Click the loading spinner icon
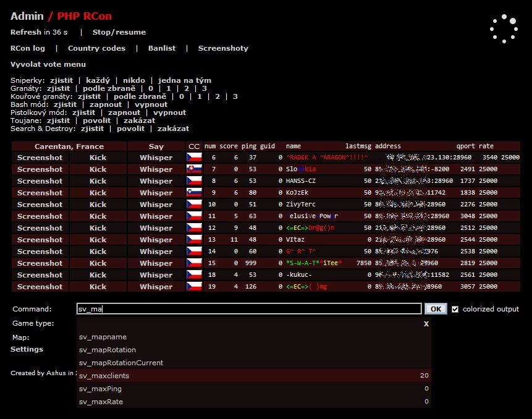The image size is (532, 419). [503, 29]
